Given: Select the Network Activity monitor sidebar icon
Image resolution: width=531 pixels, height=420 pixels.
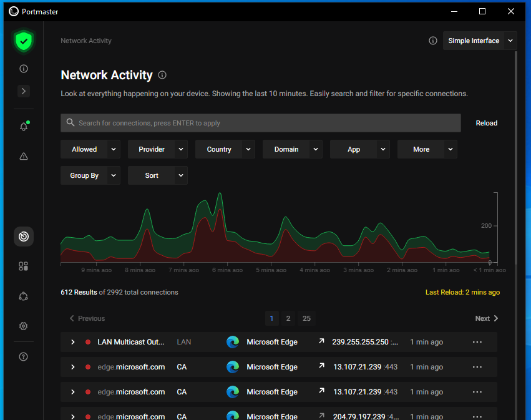Looking at the screenshot, I should click(x=24, y=237).
